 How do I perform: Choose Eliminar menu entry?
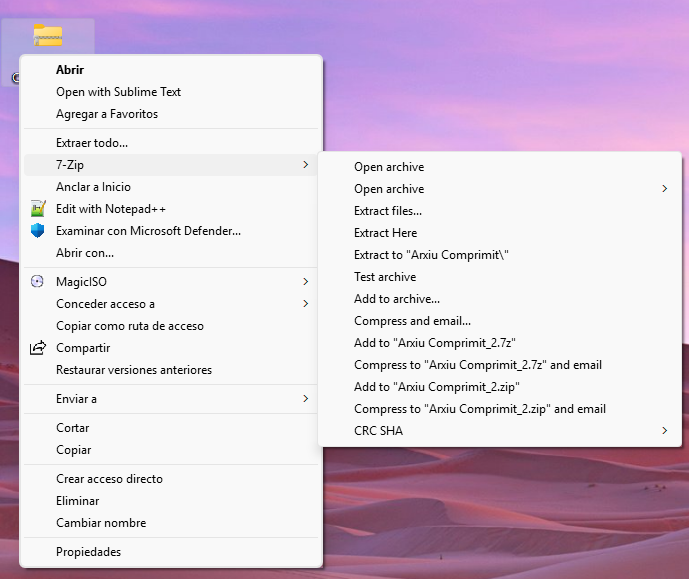170,500
